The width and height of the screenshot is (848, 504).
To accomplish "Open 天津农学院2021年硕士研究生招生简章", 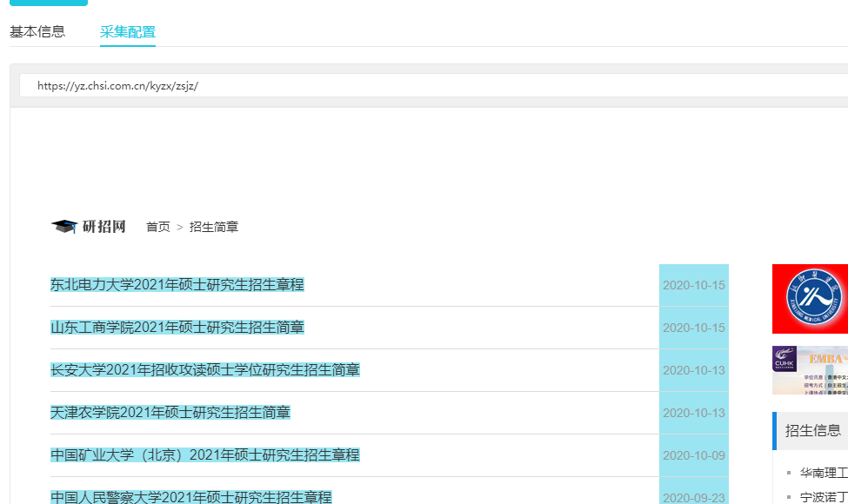I will point(170,413).
